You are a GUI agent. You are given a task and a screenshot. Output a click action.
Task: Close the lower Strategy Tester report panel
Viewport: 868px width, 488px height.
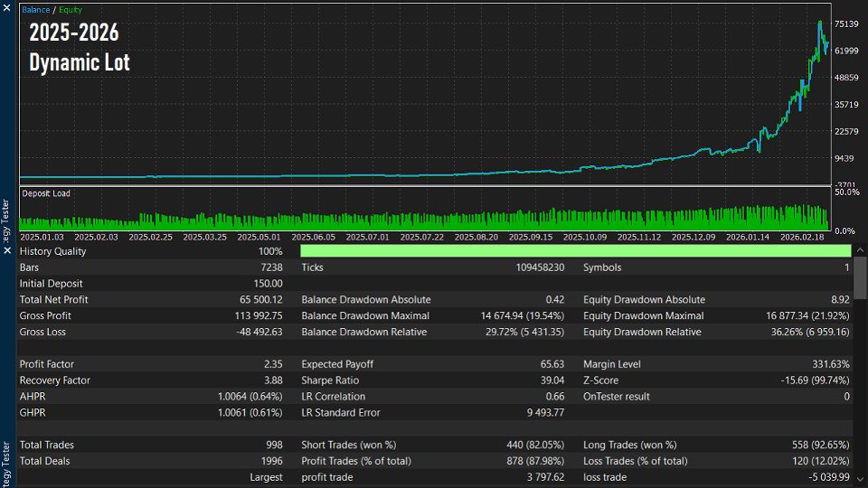7,250
